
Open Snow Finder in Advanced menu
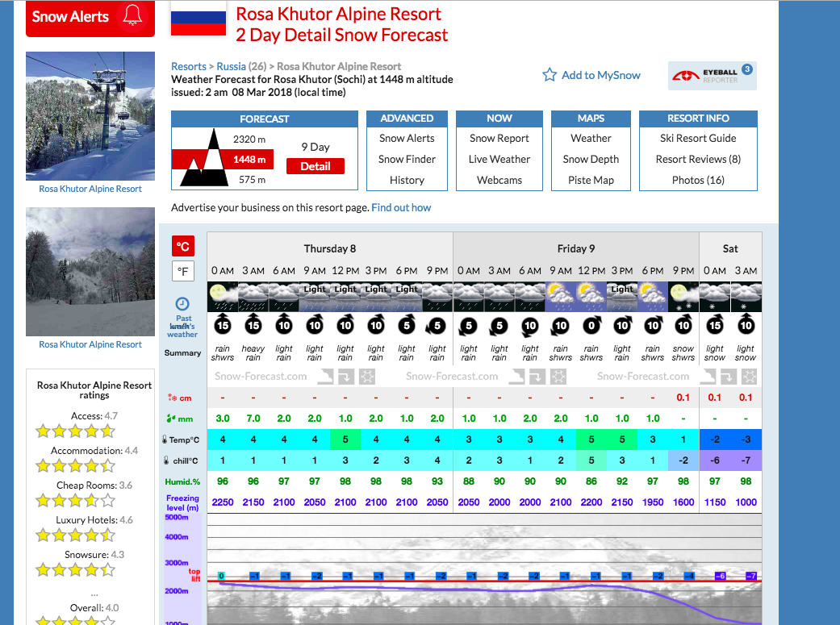[x=407, y=159]
